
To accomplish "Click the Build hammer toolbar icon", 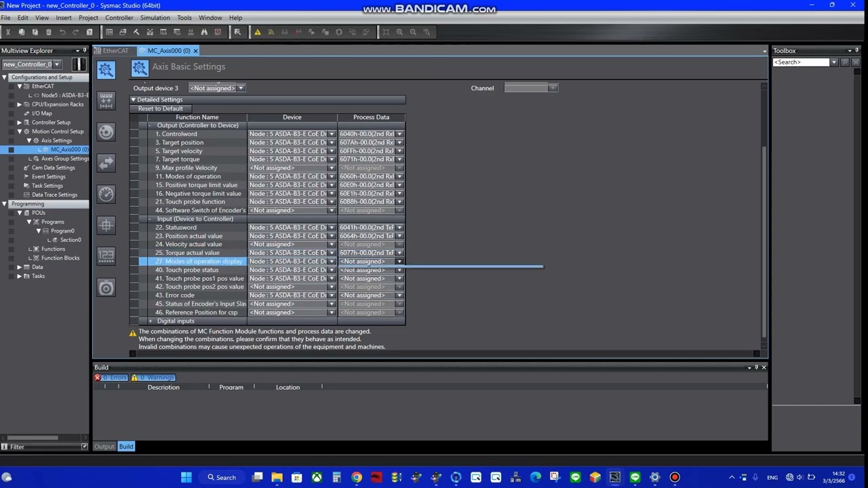I will 136,32.
